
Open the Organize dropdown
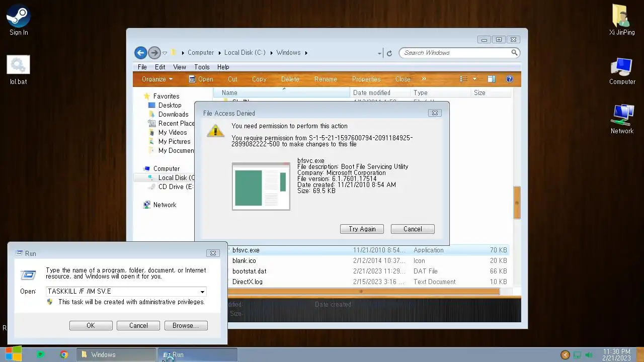(157, 79)
